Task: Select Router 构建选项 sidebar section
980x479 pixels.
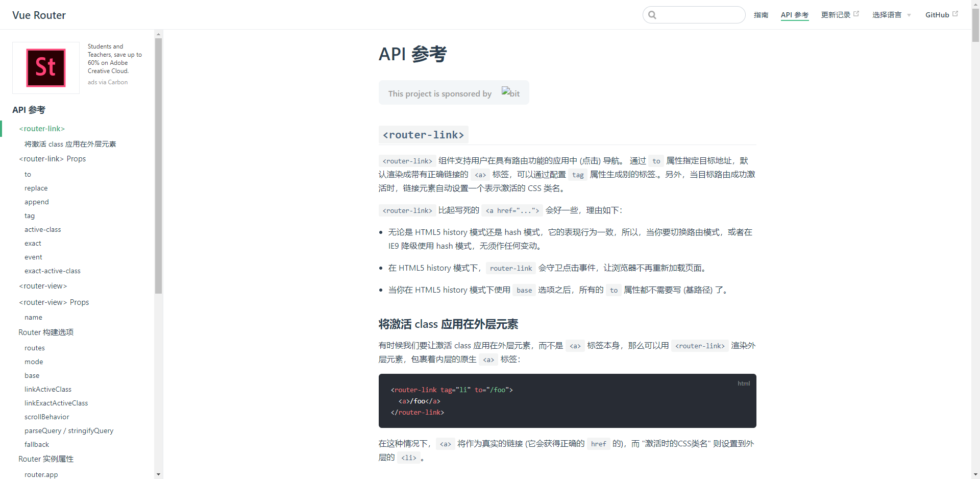Action: (46, 332)
